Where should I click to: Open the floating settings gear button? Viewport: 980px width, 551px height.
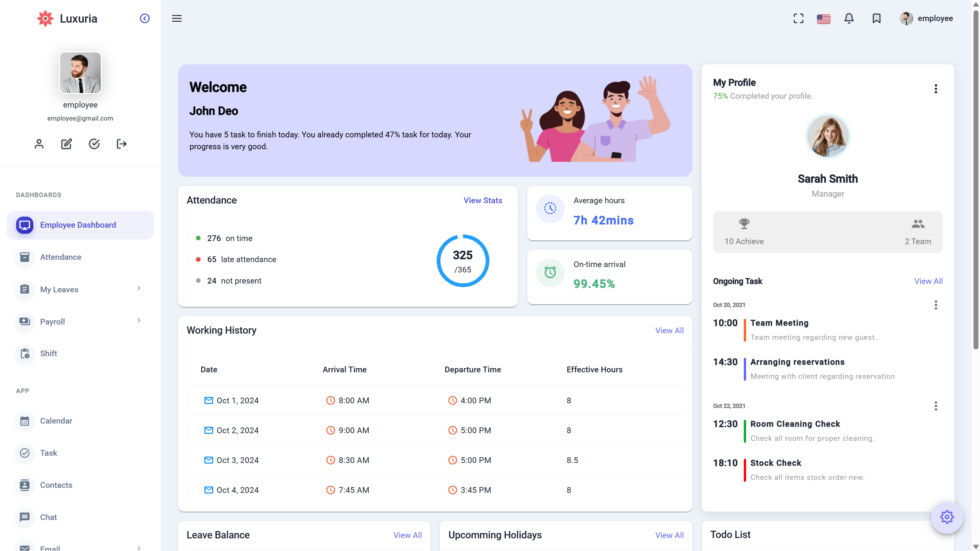click(947, 517)
